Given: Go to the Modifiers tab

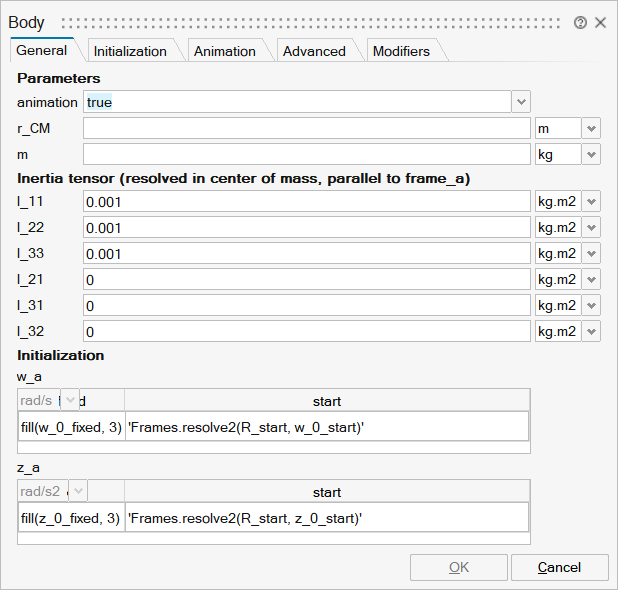Looking at the screenshot, I should click(401, 51).
